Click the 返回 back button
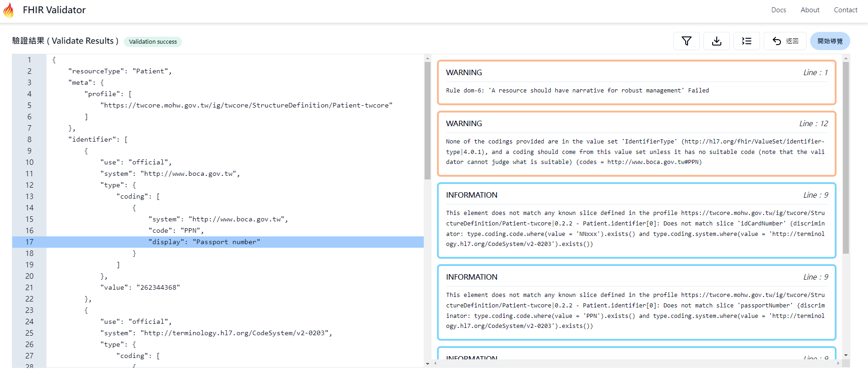 click(785, 41)
